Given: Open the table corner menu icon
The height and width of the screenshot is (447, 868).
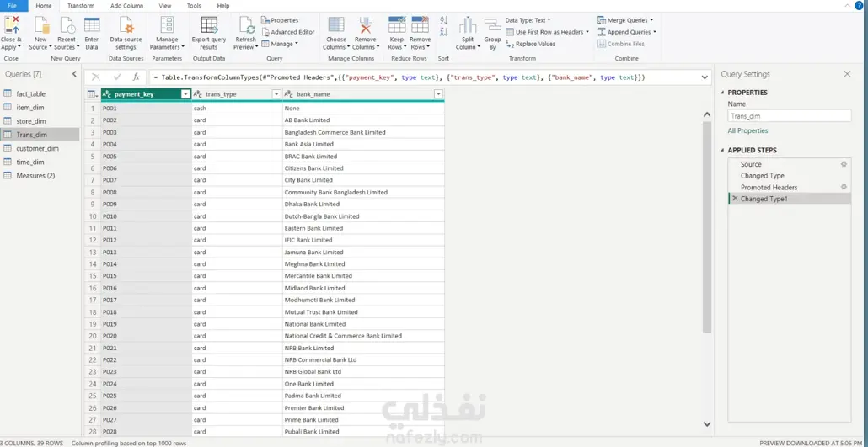Looking at the screenshot, I should tap(93, 94).
